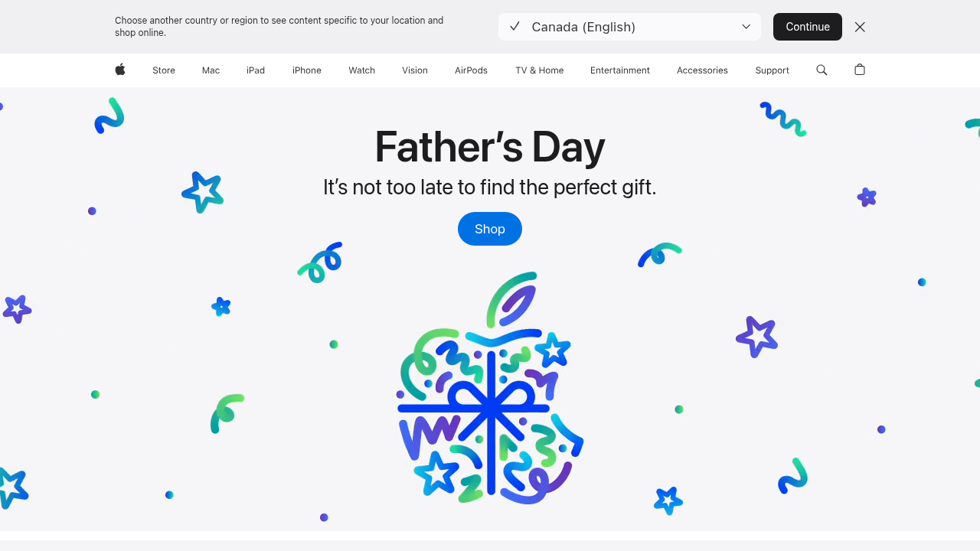
Task: Open the iPad menu
Action: 256,70
